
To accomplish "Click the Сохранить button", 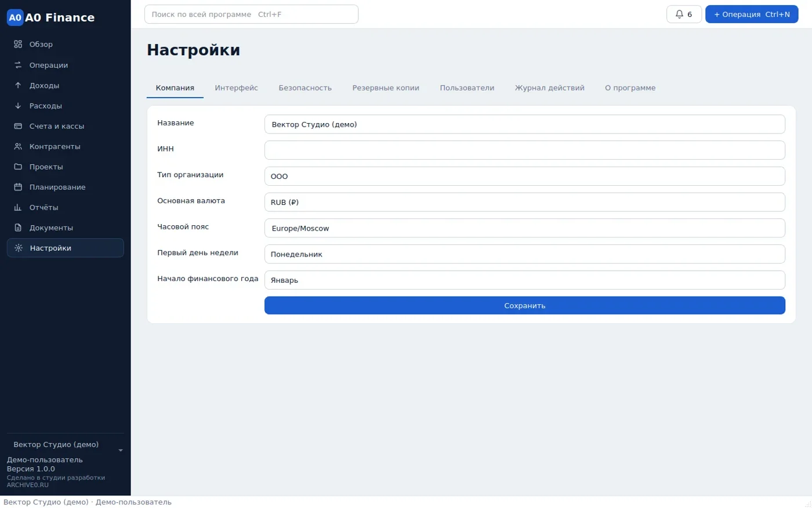I will coord(525,305).
